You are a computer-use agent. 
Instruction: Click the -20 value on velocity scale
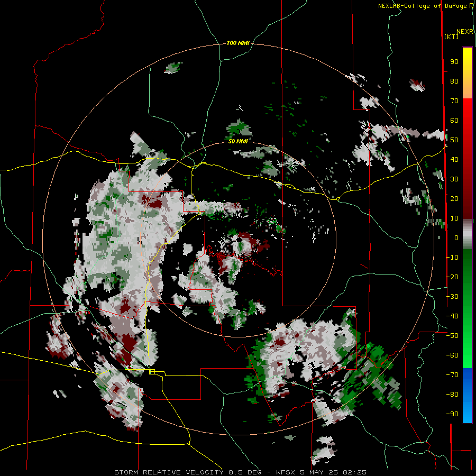click(452, 277)
